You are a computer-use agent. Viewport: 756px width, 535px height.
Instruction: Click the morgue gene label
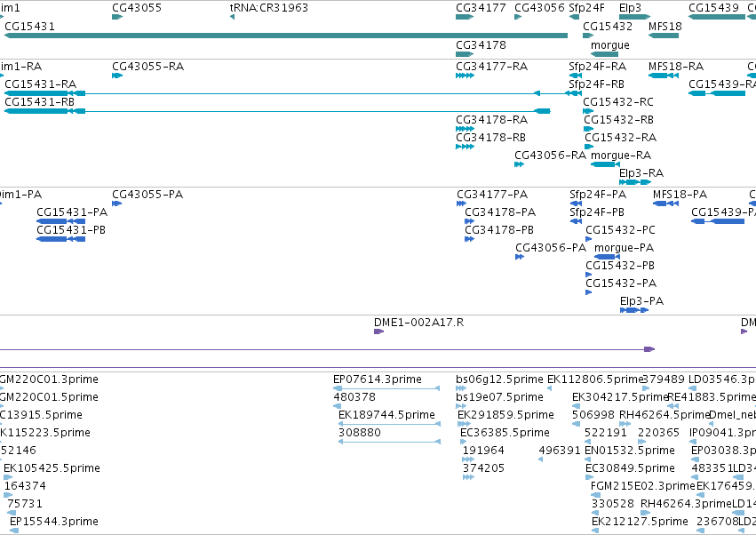coord(610,44)
